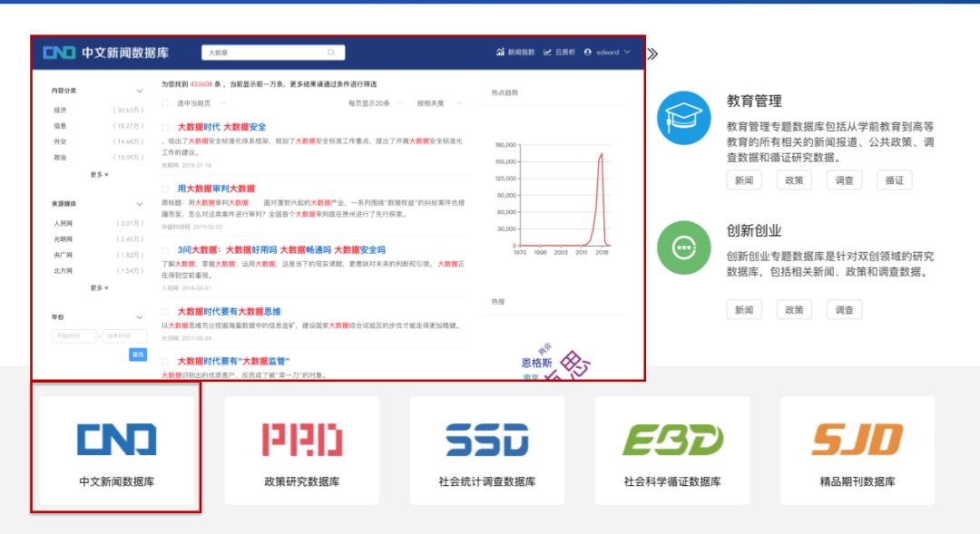Click the 热点趋势 line chart peak
Image resolution: width=980 pixels, height=534 pixels.
coord(602,153)
